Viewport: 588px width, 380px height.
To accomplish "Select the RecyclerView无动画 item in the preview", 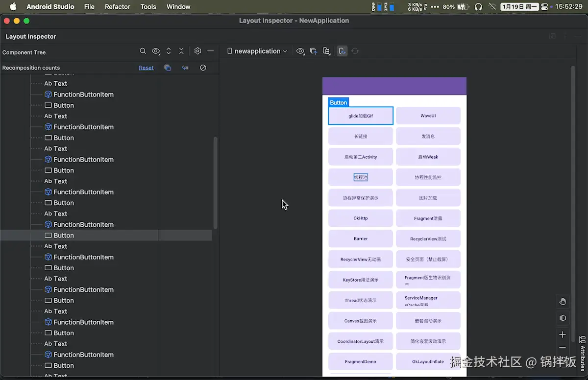I will point(361,259).
